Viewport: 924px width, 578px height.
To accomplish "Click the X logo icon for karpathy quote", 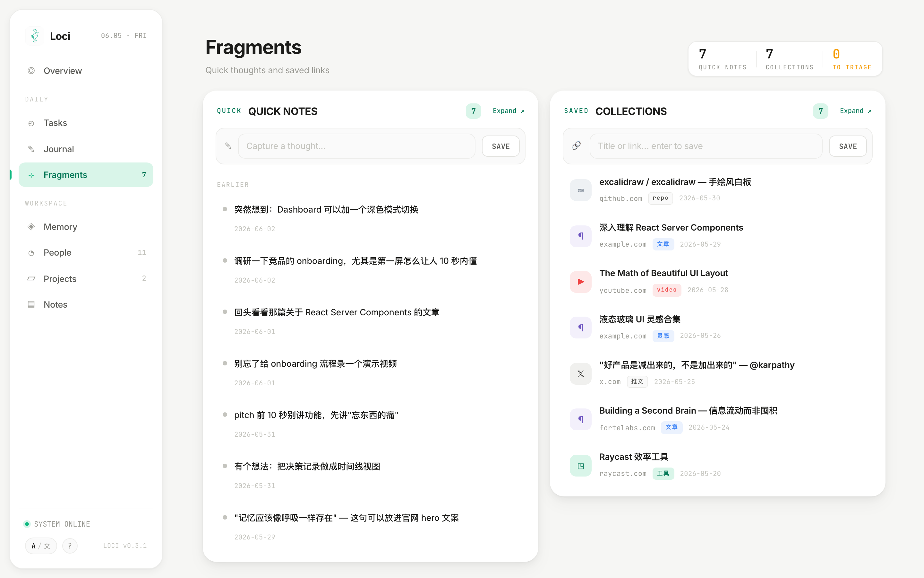I will coord(581,374).
